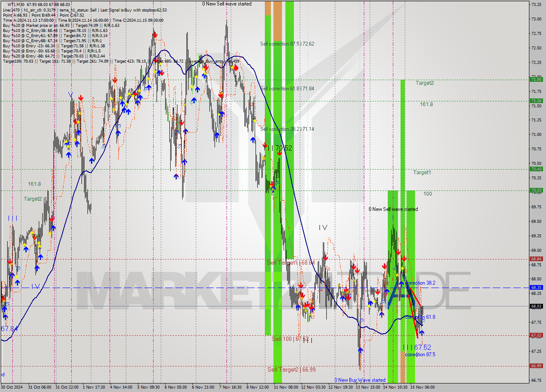The image size is (546, 392).
Task: Click the '12 Nov 19:30' time label
Action: pyautogui.click(x=341, y=387)
